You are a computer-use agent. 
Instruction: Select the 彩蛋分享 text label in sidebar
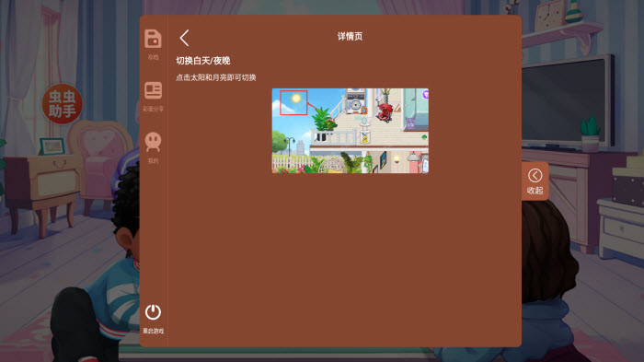tap(153, 109)
